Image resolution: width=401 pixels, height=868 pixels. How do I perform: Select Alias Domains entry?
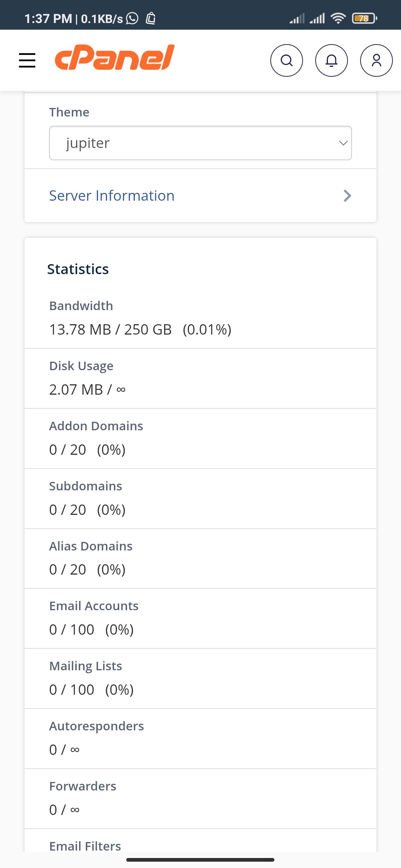[91, 546]
